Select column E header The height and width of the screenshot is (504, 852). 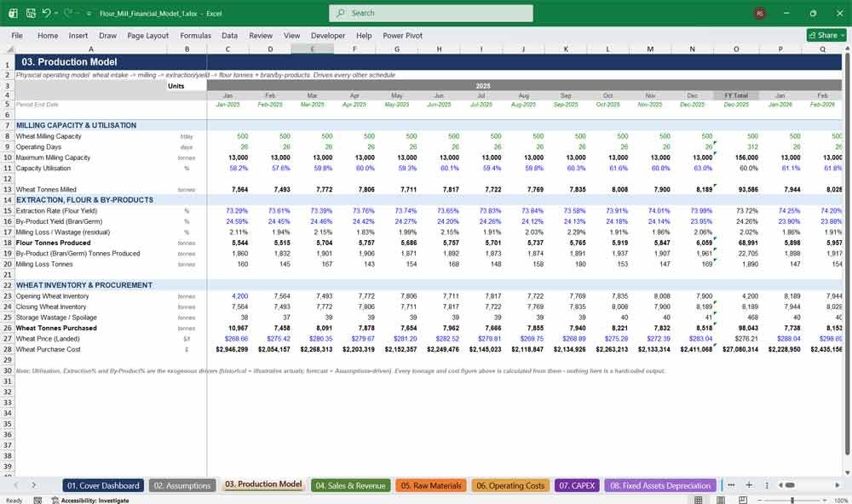coord(313,49)
